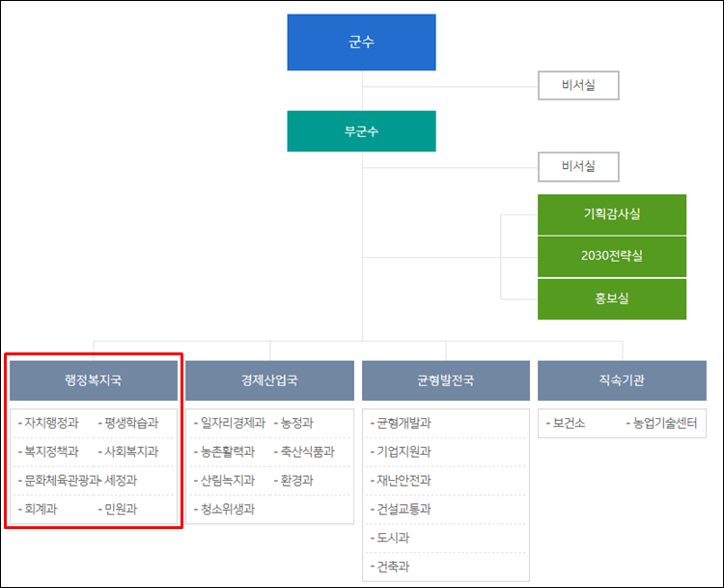Open the 홍보실 box

pyautogui.click(x=612, y=299)
